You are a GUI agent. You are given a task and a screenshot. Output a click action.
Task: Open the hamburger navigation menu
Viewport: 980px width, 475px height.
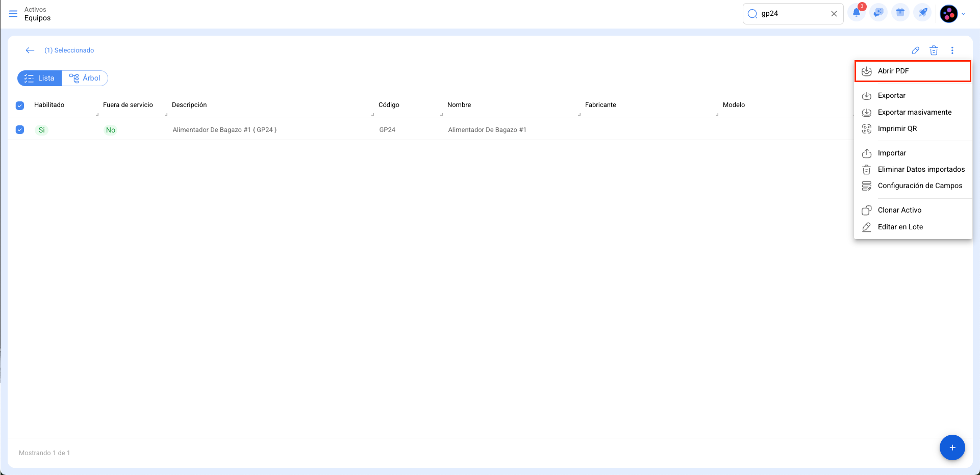pyautogui.click(x=13, y=14)
